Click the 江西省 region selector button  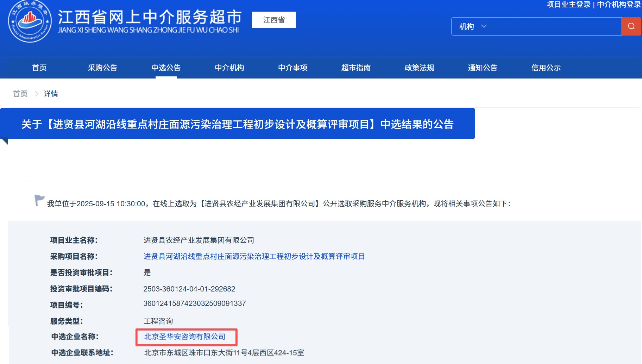[x=274, y=20]
